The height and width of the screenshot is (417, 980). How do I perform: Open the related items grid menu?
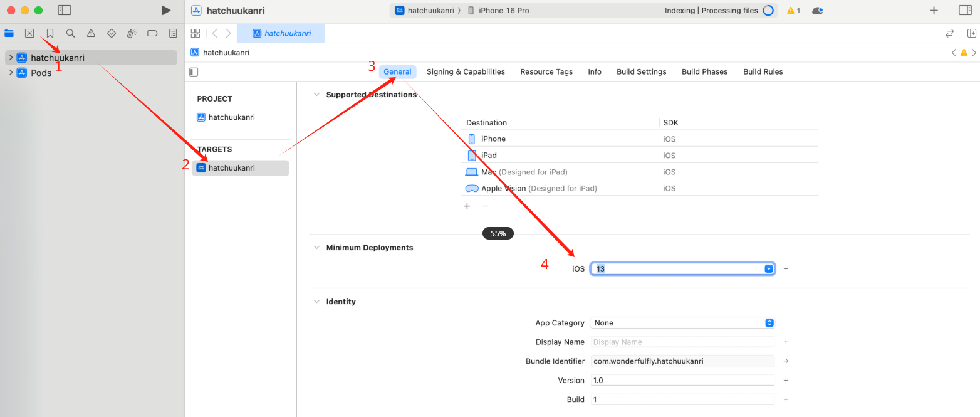pyautogui.click(x=195, y=33)
